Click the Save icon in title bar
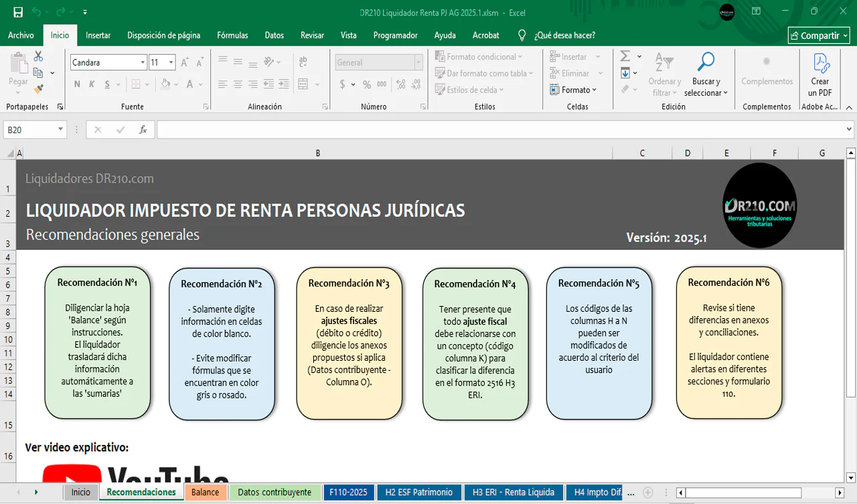 18,12
